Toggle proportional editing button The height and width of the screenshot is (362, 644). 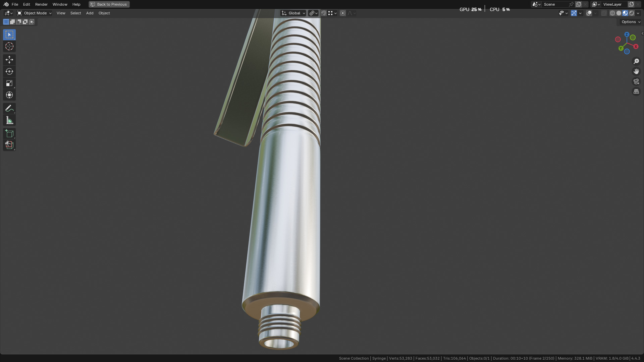coord(342,13)
